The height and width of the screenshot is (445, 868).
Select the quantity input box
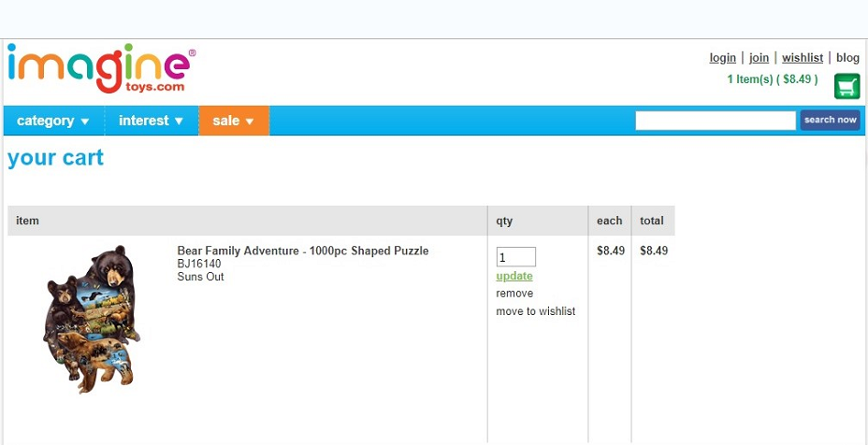pos(516,257)
